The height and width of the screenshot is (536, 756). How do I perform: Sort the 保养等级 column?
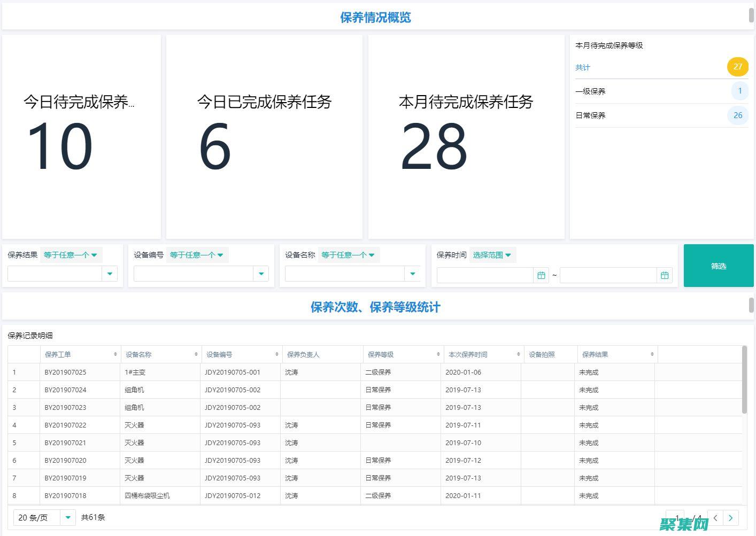tap(438, 354)
